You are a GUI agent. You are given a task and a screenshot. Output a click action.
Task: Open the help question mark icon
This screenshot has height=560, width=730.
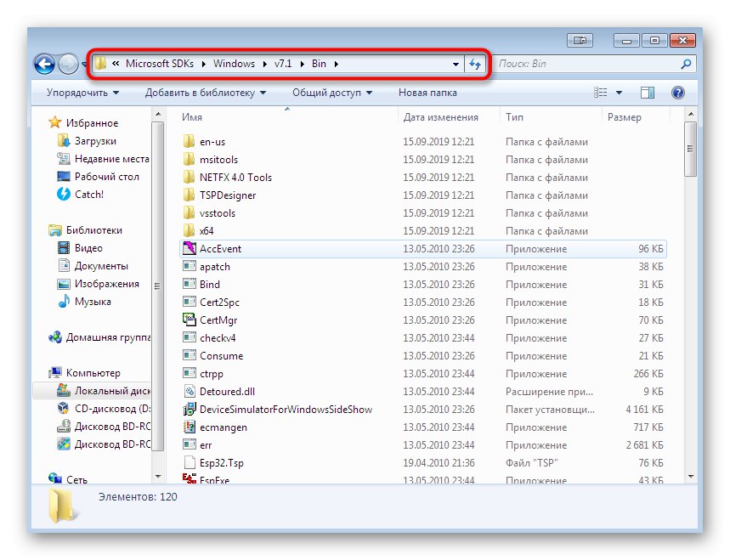678,93
